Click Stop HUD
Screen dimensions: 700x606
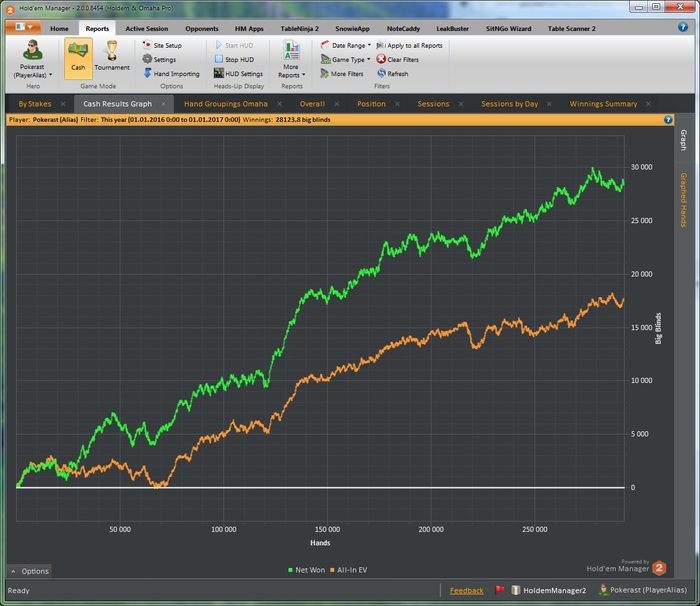click(234, 59)
